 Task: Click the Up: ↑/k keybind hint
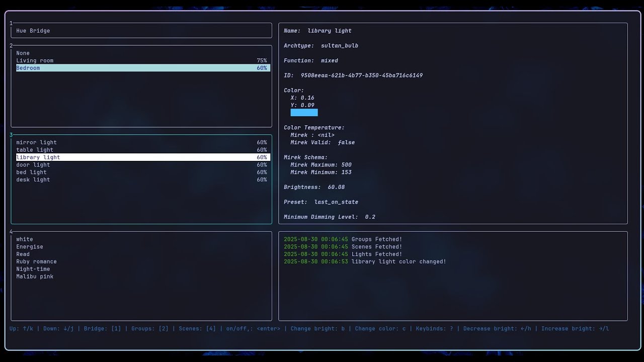click(x=21, y=329)
